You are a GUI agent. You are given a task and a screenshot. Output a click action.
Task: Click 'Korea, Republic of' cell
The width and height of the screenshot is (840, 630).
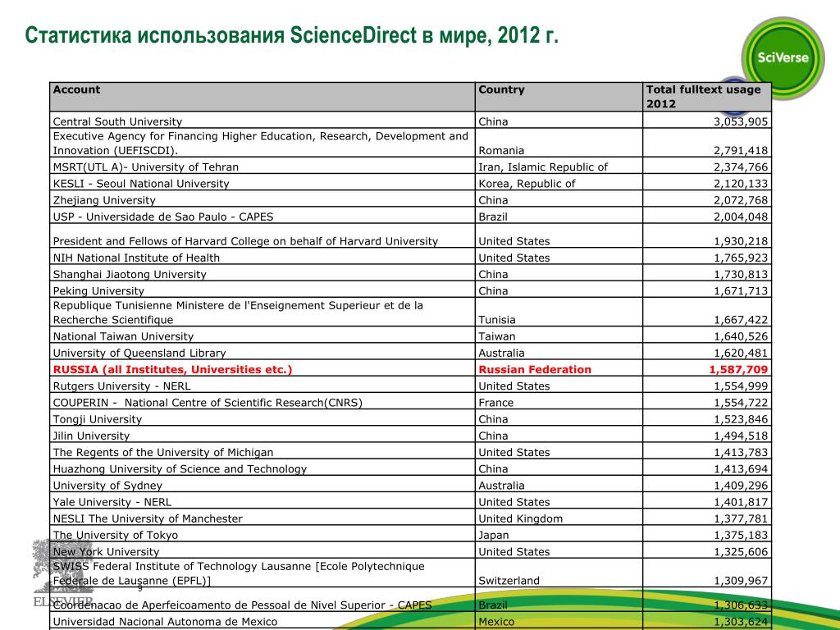[x=559, y=182]
